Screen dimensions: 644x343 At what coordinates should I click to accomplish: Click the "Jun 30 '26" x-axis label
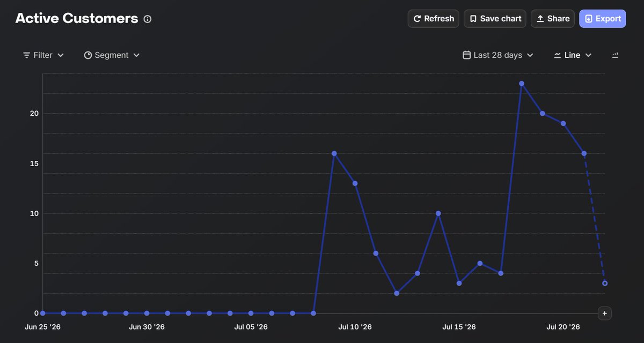147,327
